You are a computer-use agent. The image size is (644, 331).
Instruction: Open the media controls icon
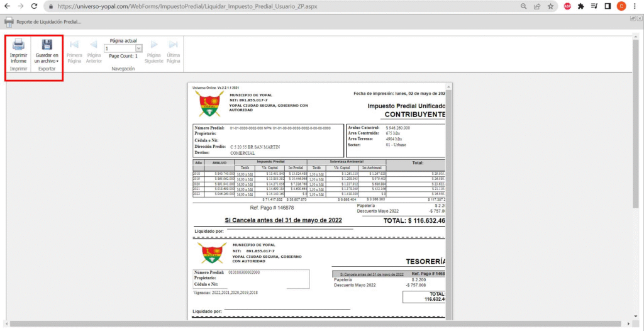point(594,6)
